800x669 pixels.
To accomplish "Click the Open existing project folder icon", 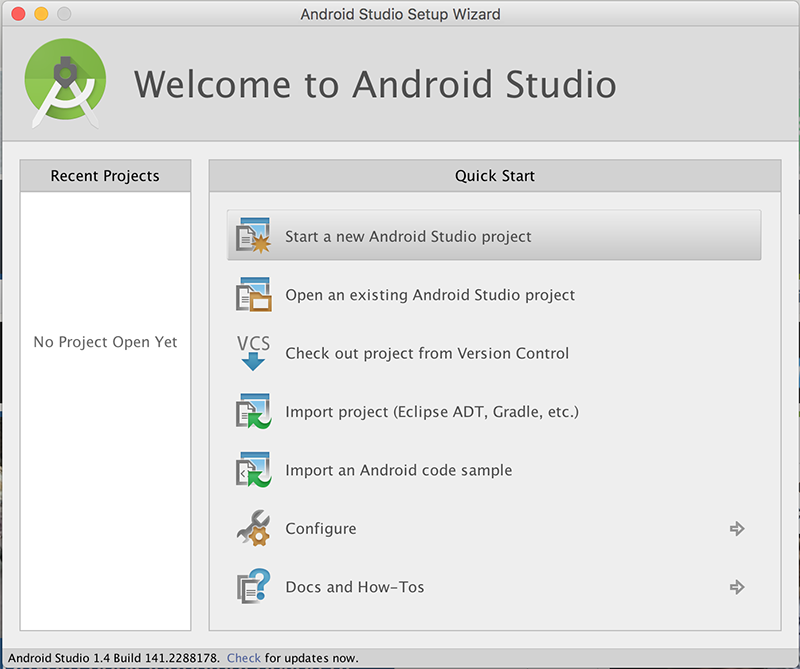I will pyautogui.click(x=253, y=294).
